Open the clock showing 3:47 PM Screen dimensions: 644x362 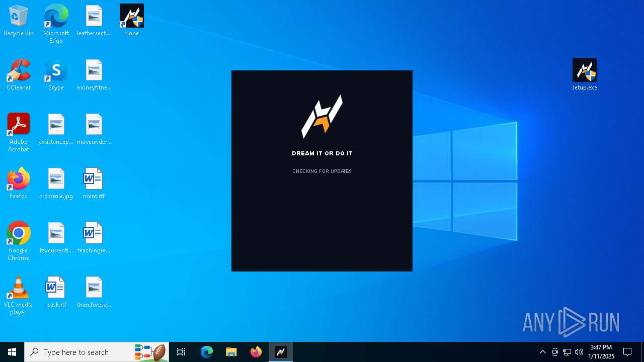click(601, 352)
